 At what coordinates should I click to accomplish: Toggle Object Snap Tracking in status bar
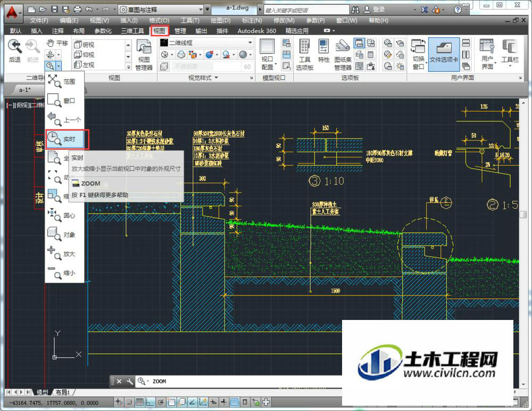pos(192,402)
